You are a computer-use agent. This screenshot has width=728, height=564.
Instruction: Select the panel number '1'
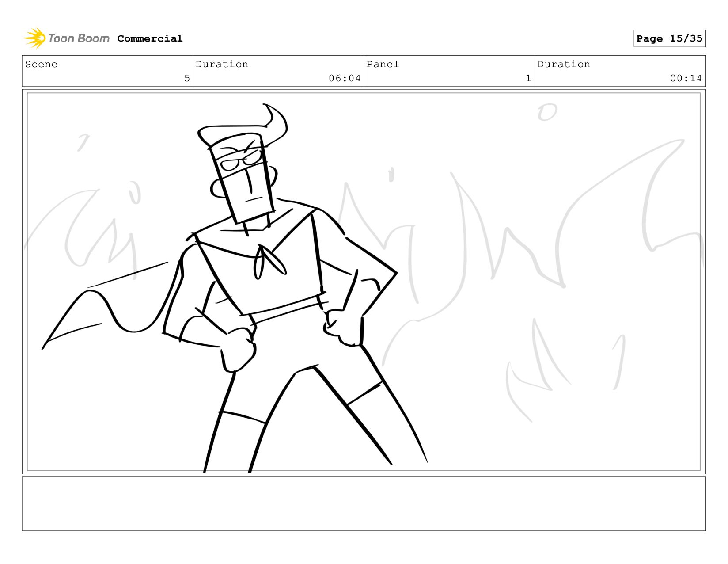[x=528, y=78]
